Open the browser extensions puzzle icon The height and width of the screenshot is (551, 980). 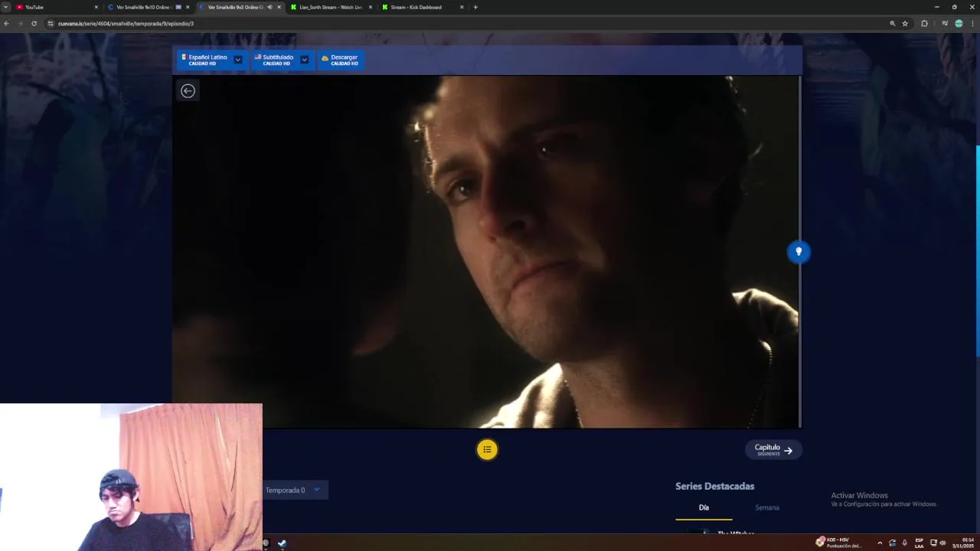click(x=924, y=24)
